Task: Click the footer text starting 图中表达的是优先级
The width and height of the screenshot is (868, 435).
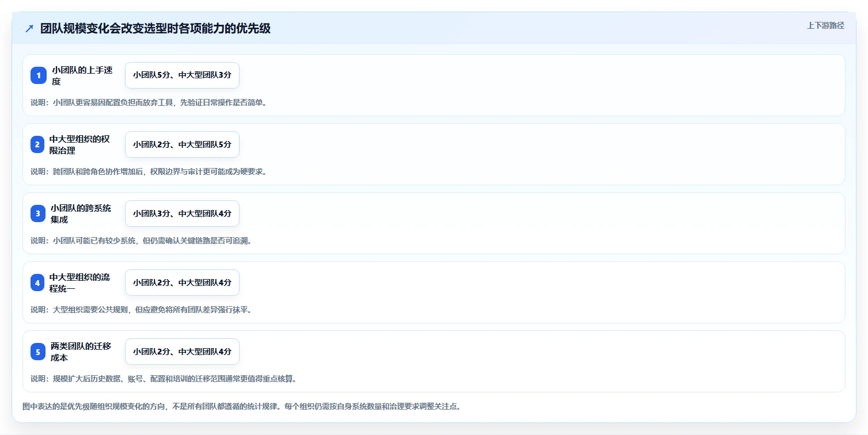Action: (x=241, y=406)
